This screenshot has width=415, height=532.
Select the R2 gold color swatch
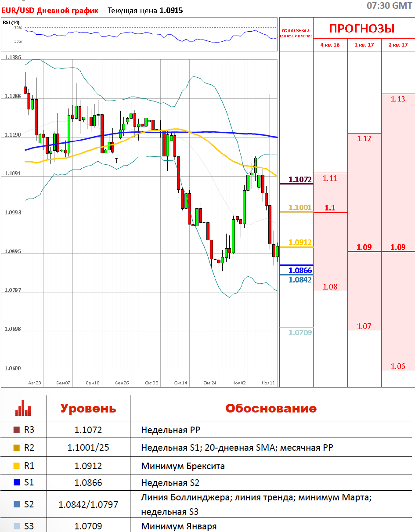pyautogui.click(x=17, y=448)
